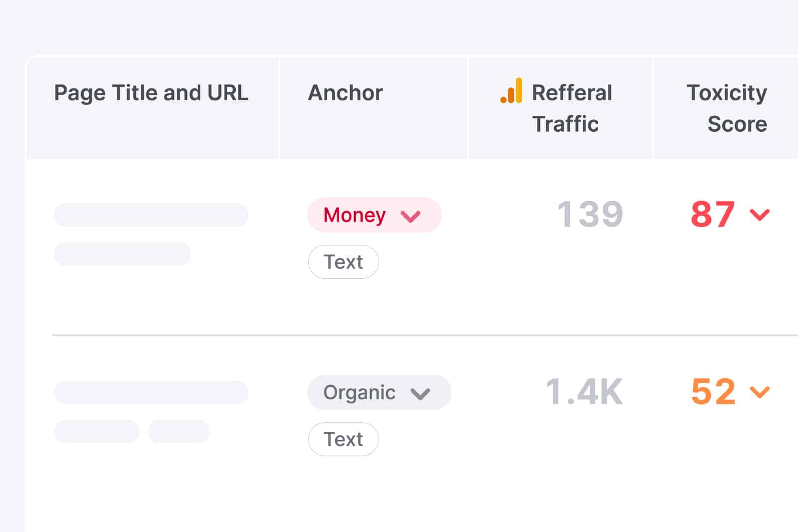
Task: Click the Referral Traffic bar chart icon
Action: tap(511, 91)
